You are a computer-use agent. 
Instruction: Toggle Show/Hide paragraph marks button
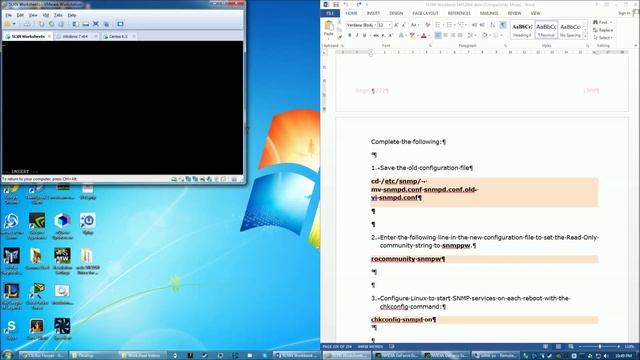tap(503, 25)
